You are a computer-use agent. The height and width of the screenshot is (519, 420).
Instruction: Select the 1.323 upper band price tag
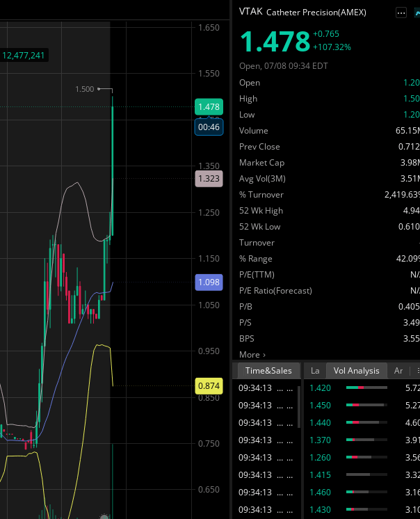(209, 179)
